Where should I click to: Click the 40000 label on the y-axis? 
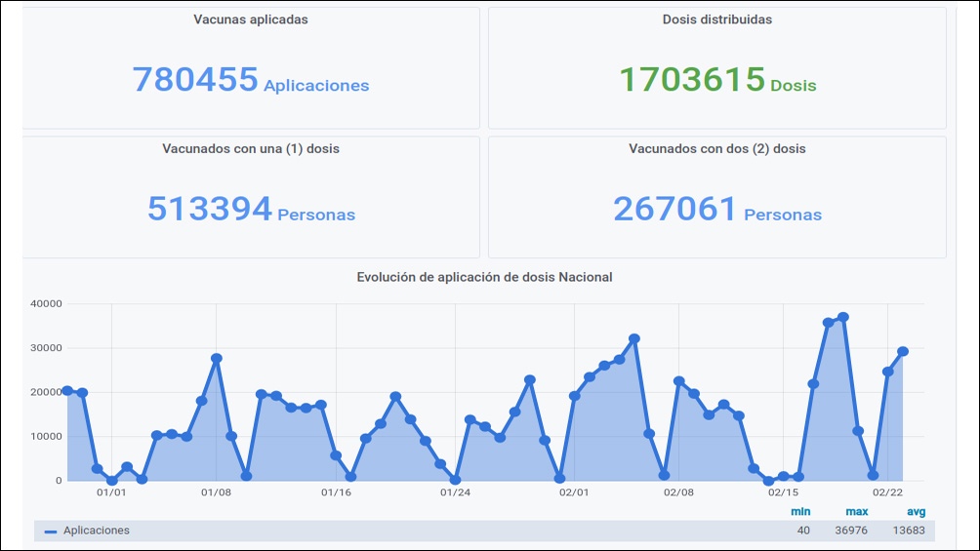tap(46, 304)
